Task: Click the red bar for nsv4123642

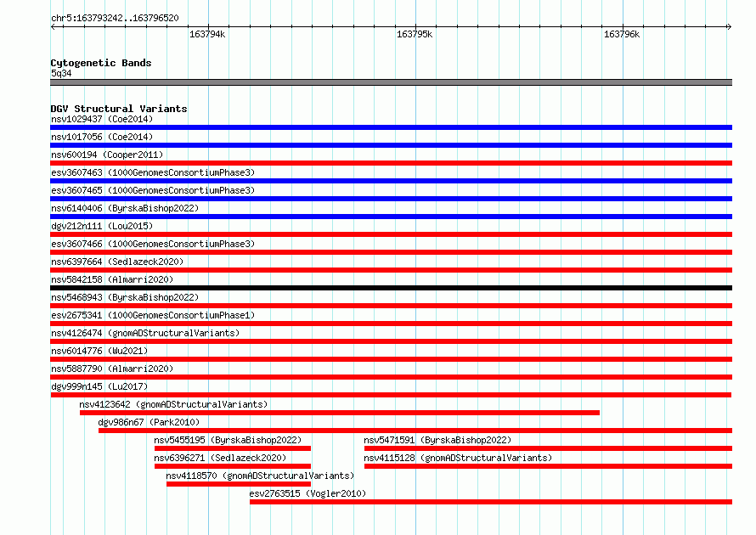Action: pos(340,413)
